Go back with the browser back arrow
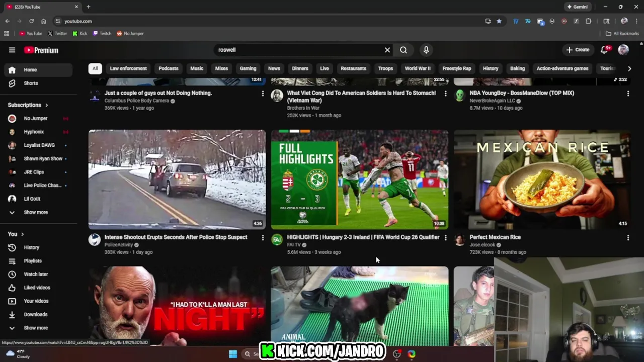Screen dimensions: 644x362 click(7, 21)
